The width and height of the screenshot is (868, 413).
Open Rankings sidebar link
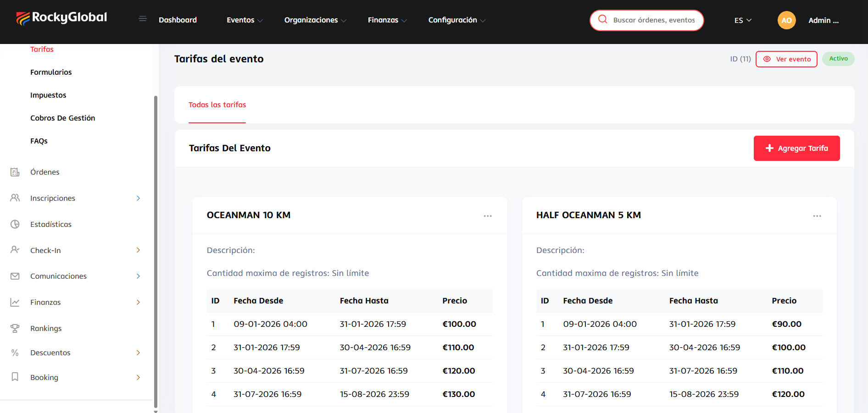[46, 328]
